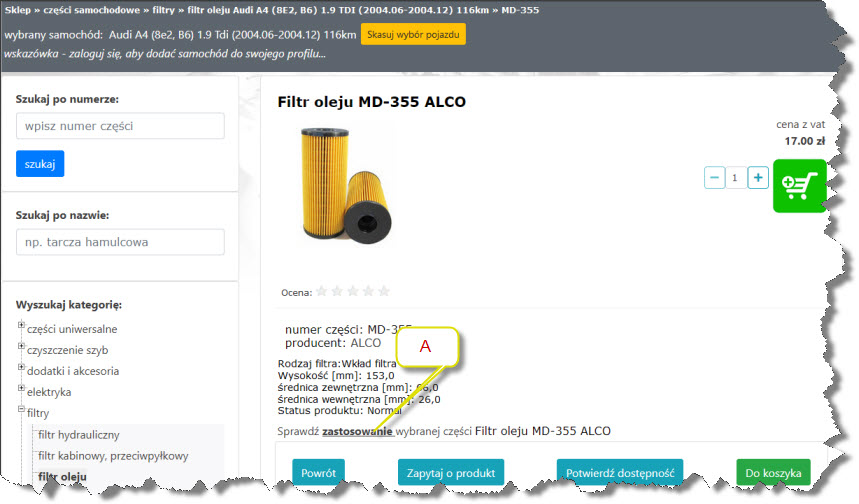Select filtr hydrauliczny subcategory

pos(79,435)
